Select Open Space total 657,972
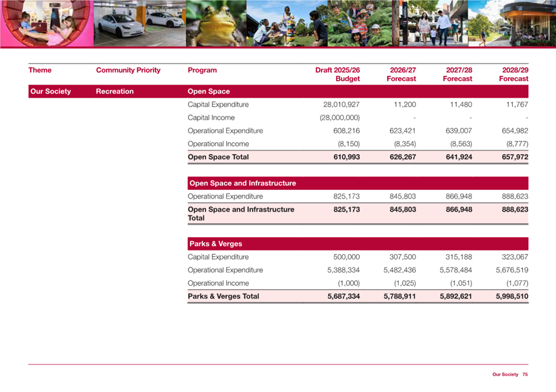The width and height of the screenshot is (556, 392). point(515,157)
